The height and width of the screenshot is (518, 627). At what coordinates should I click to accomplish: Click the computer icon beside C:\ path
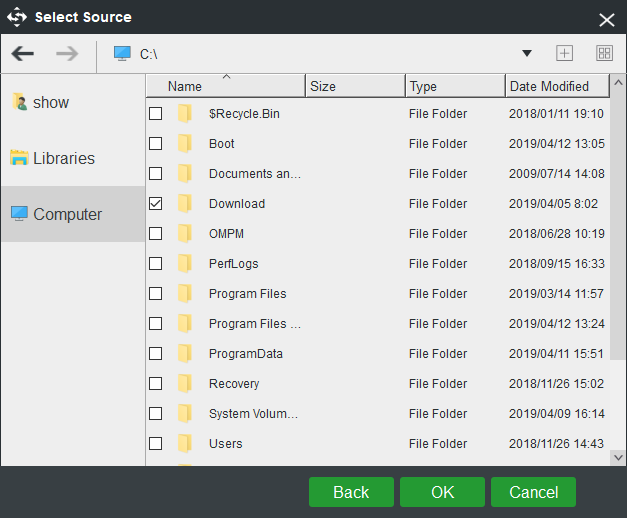122,54
